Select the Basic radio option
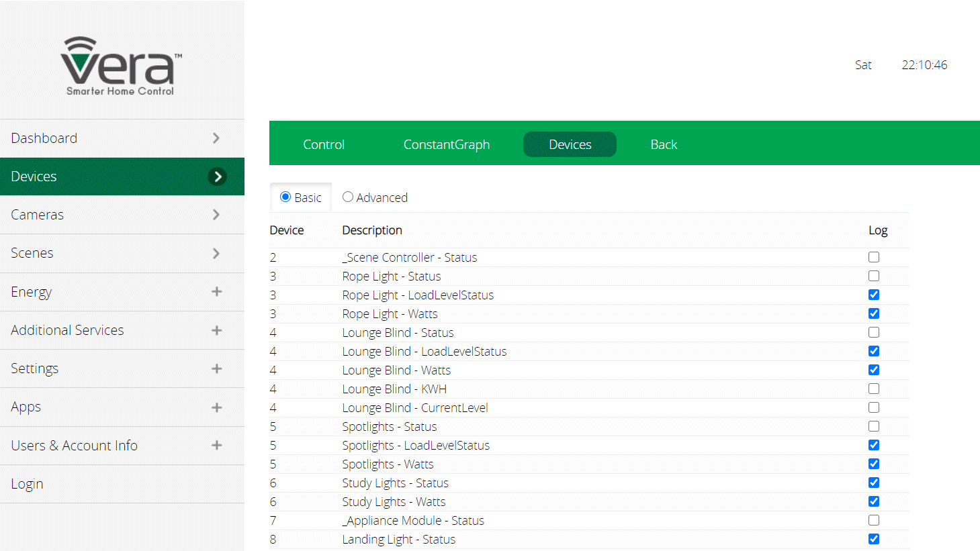980x551 pixels. tap(285, 197)
